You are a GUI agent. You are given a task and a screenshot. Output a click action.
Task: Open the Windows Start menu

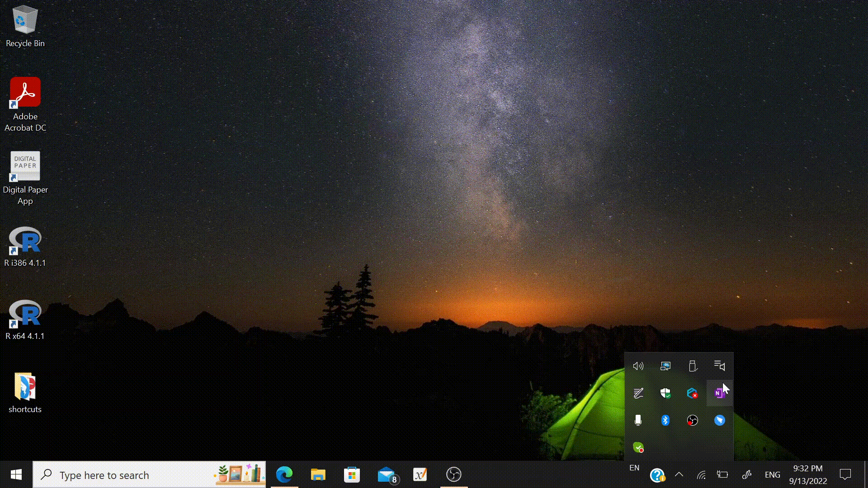(16, 474)
